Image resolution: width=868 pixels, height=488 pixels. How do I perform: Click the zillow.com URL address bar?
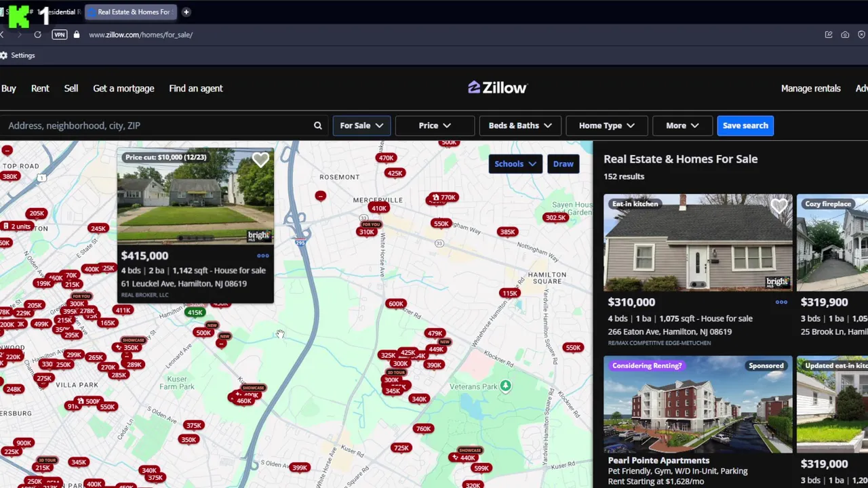click(x=140, y=35)
